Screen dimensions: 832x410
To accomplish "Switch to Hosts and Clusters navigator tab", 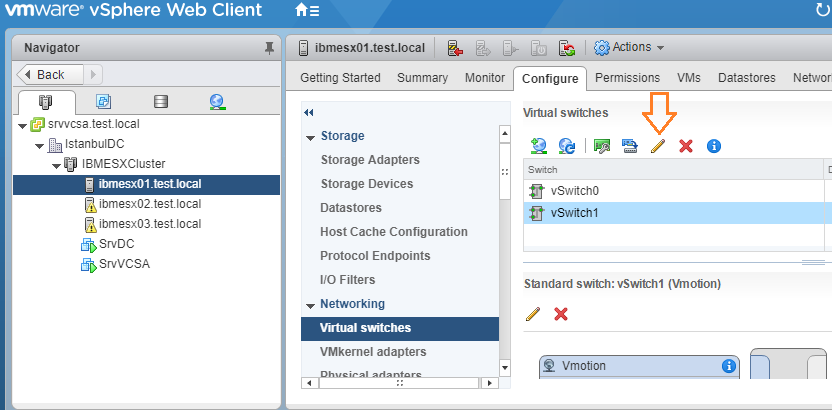I will pyautogui.click(x=46, y=101).
